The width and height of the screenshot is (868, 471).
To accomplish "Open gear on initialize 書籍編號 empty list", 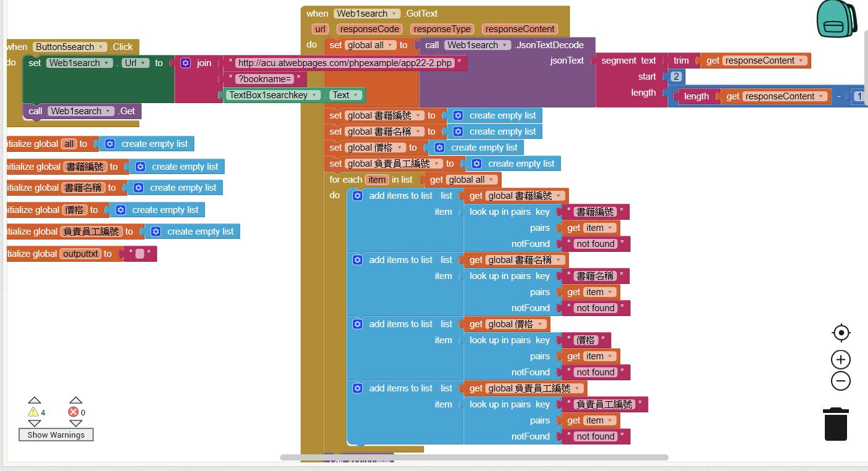I will pyautogui.click(x=141, y=167).
